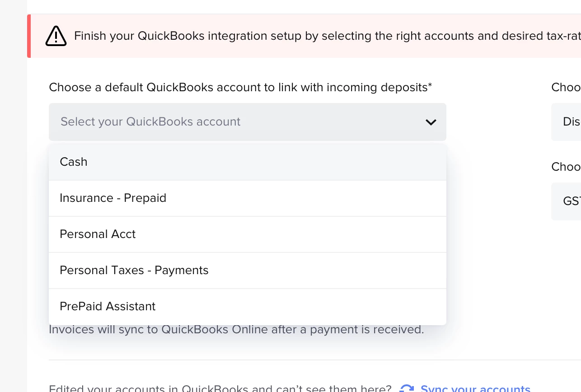This screenshot has width=581, height=392.
Task: Click the QuickBooks integration setup banner text
Action: [x=327, y=36]
